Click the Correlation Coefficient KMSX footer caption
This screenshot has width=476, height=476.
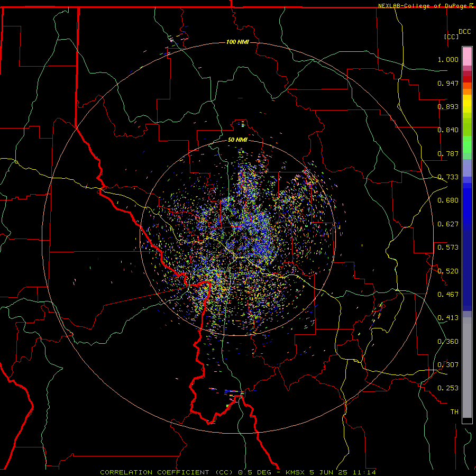click(238, 472)
